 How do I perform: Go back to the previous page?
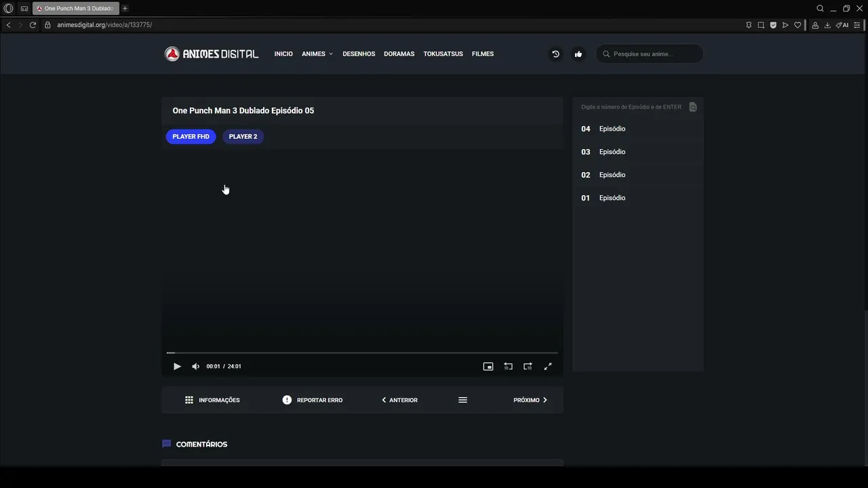[8, 25]
